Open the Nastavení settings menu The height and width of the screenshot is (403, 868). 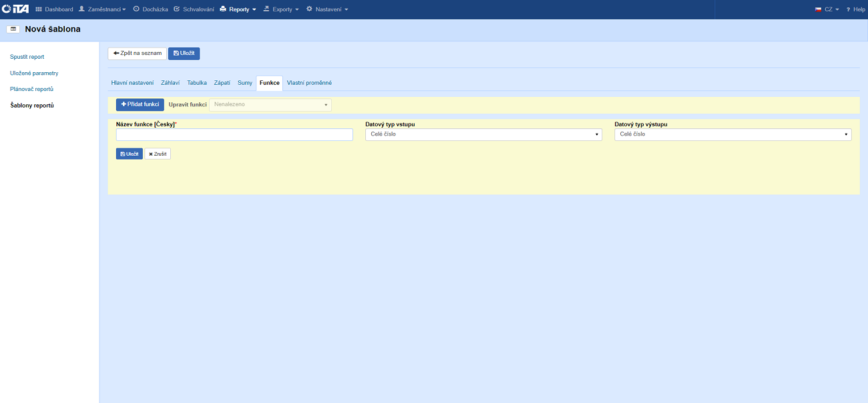tap(327, 9)
